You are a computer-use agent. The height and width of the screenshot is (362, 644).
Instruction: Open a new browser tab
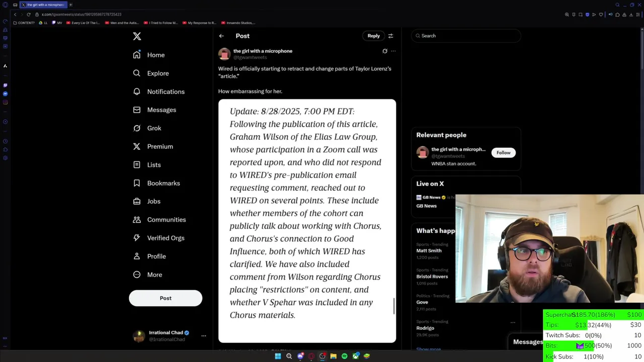[70, 5]
